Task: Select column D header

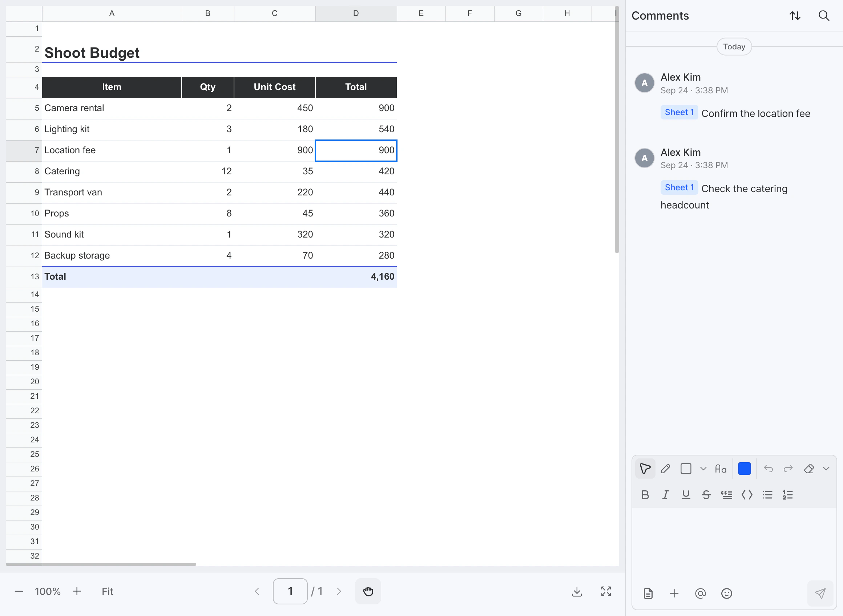Action: 356,13
